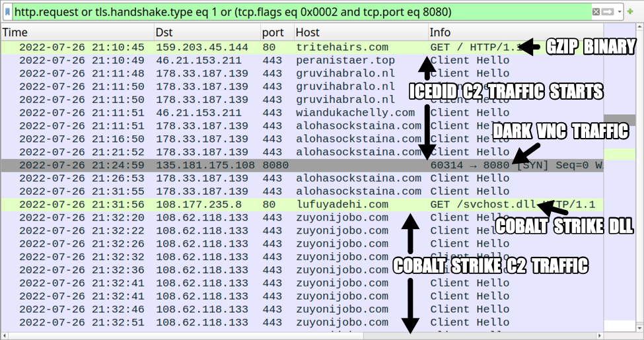644x340 pixels.
Task: Click the vertical scrollbar down arrow
Action: (639, 328)
